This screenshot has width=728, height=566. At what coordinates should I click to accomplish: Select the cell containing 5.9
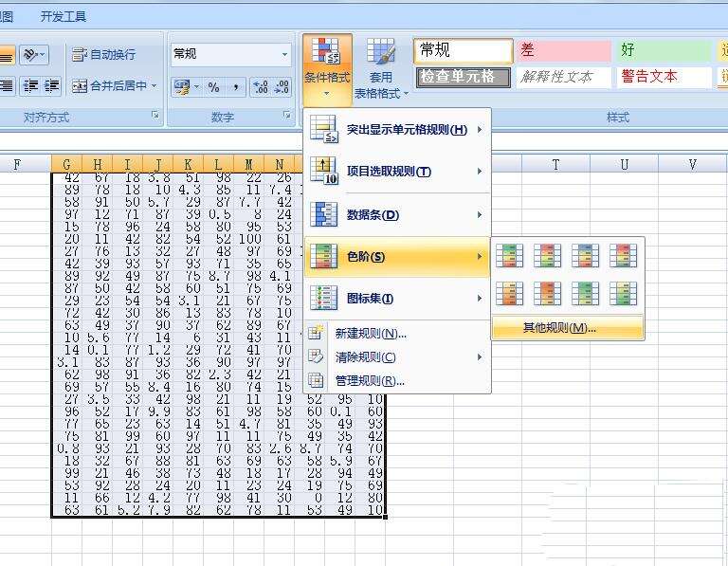tap(340, 461)
